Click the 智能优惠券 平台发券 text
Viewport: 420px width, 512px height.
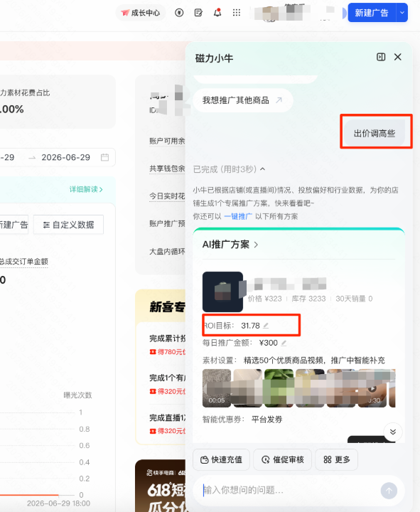click(x=242, y=420)
